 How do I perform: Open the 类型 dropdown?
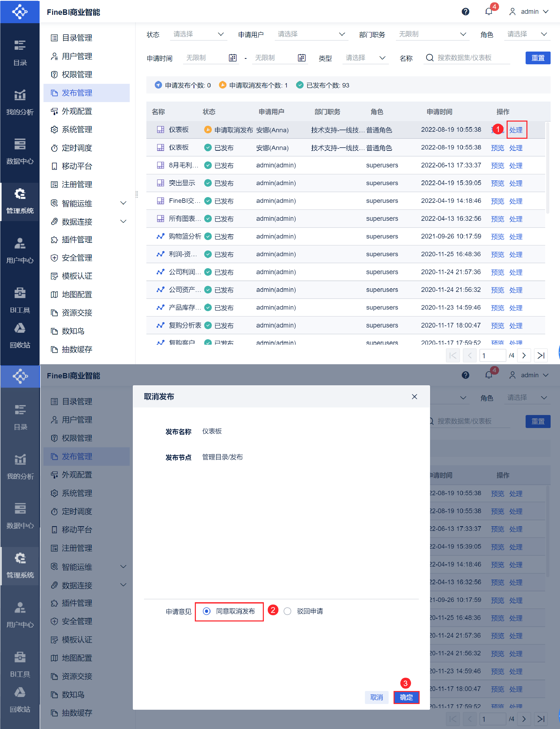pyautogui.click(x=365, y=58)
